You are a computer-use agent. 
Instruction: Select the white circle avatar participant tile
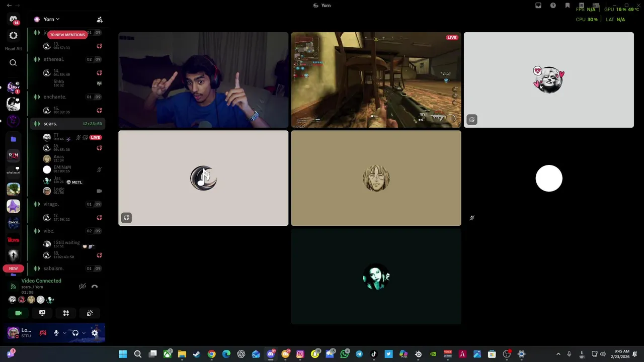pos(549,178)
